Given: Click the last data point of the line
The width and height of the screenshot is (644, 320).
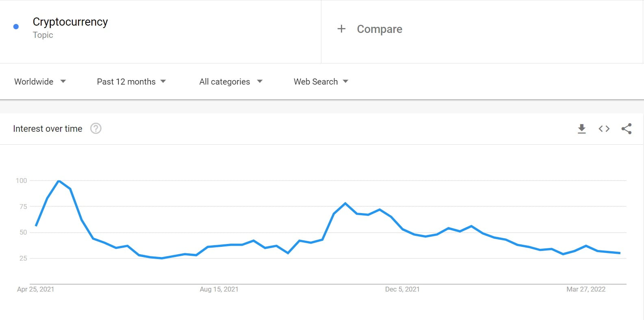Looking at the screenshot, I should pyautogui.click(x=620, y=253).
